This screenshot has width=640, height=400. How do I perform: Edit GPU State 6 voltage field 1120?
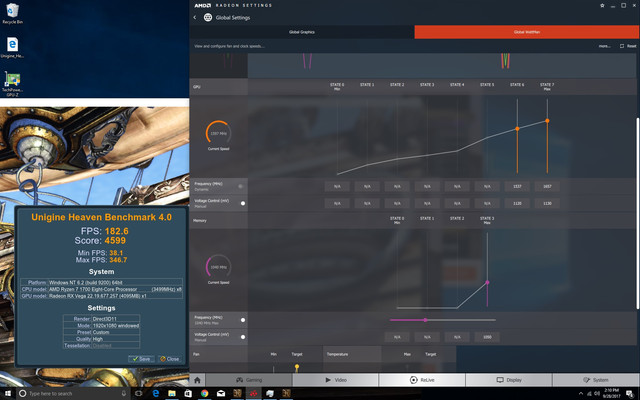point(517,203)
